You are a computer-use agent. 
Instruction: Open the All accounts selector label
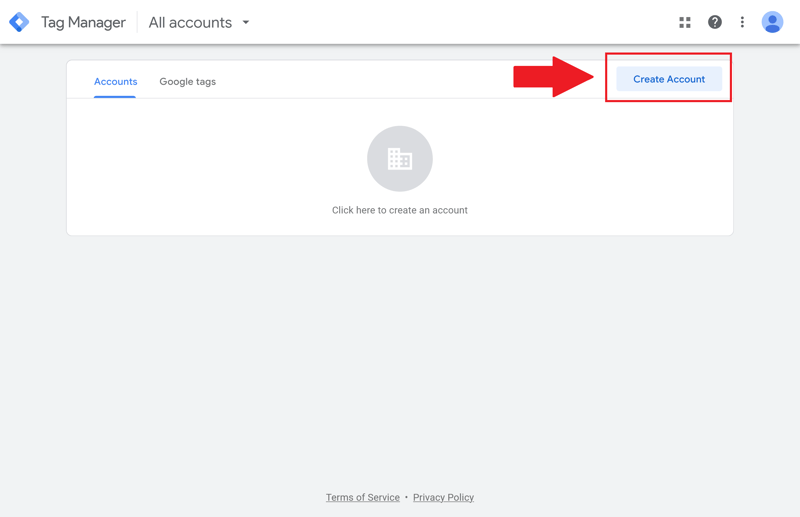click(190, 22)
